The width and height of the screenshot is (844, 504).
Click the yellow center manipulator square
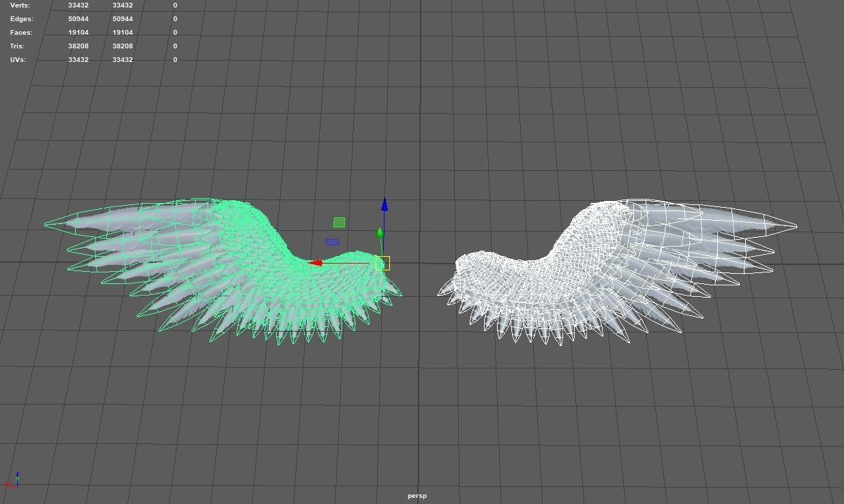point(382,263)
